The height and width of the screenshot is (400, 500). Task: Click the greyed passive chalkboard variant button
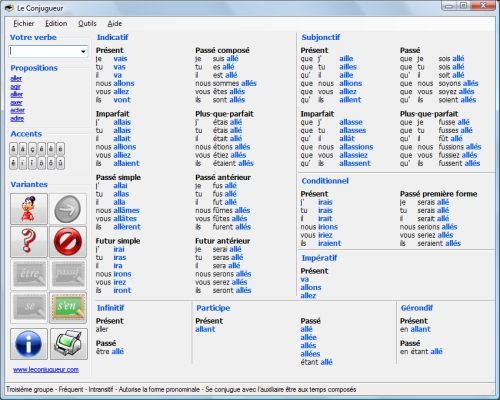coord(68,275)
